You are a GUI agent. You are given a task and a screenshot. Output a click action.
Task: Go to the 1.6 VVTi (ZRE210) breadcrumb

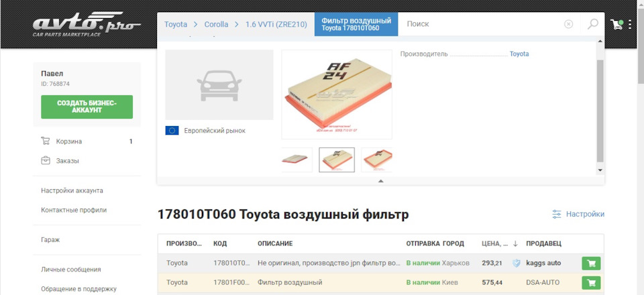coord(276,24)
